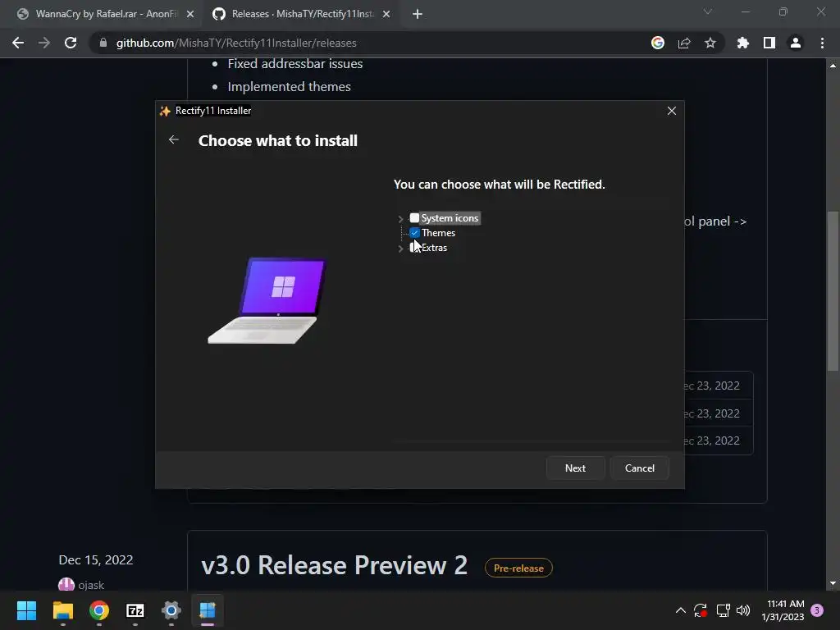
Task: Cancel the Rectify11 installation
Action: [x=640, y=468]
